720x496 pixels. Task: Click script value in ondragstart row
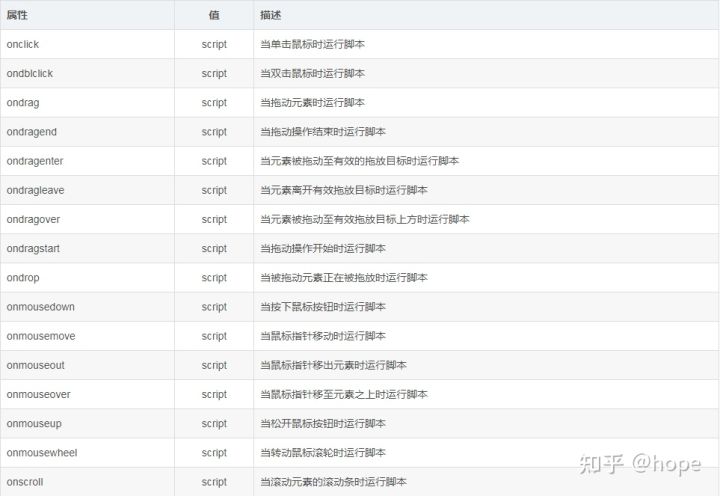click(x=214, y=248)
